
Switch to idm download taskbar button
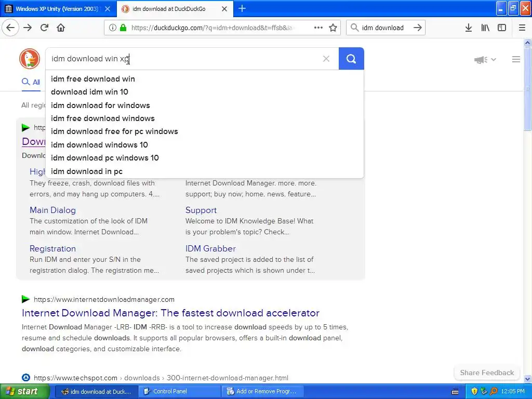pos(96,392)
